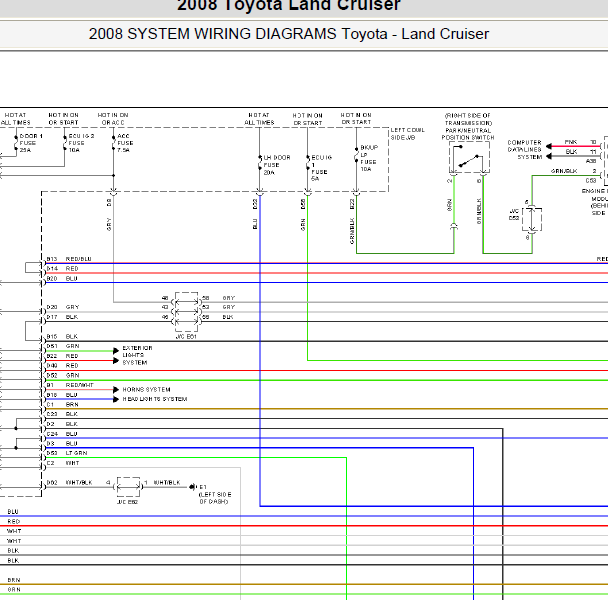Click the 'C1 BRN' terminal label
Screen dimensions: 608x600
coord(62,404)
